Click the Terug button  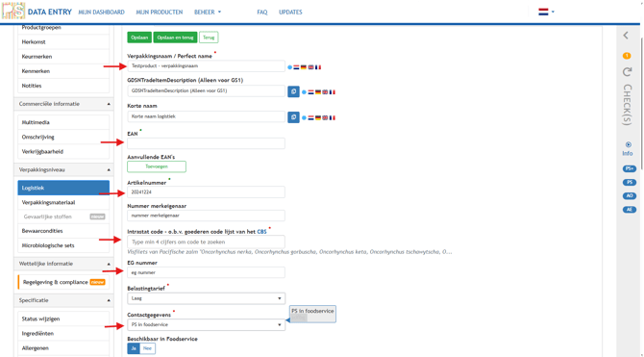click(209, 38)
